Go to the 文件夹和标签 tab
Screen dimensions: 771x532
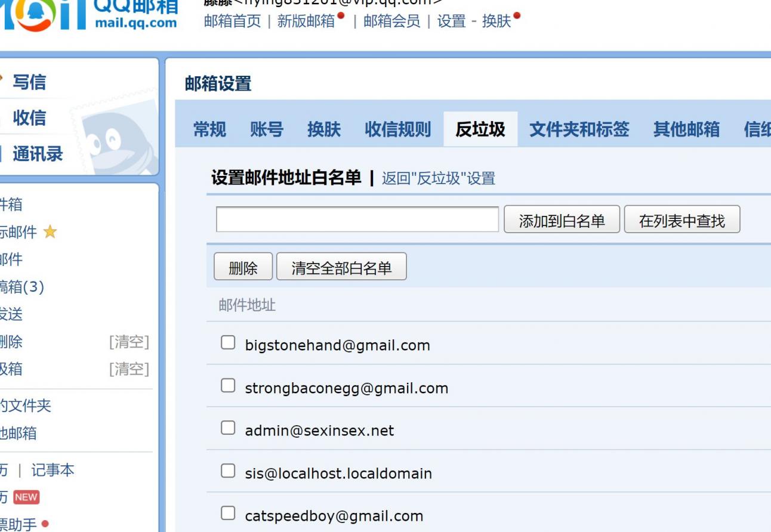click(x=579, y=129)
